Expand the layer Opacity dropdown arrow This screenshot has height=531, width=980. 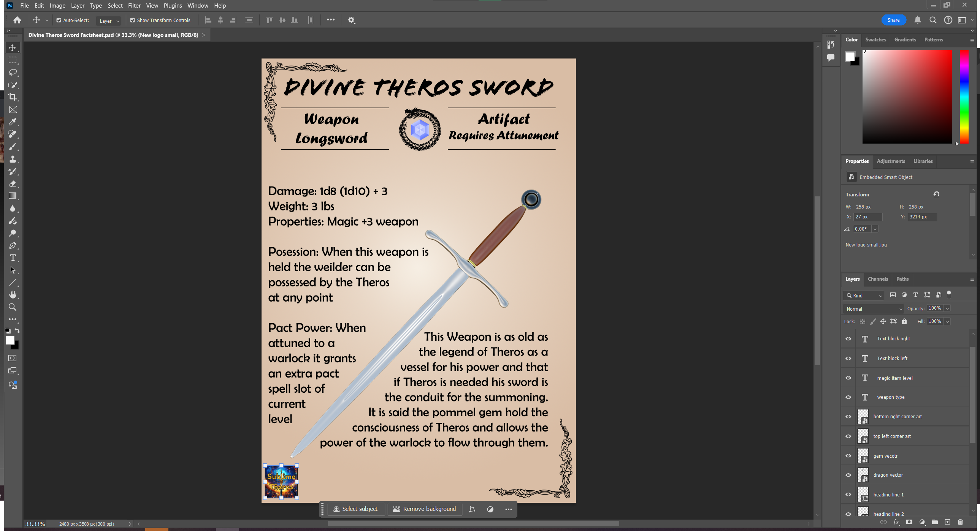tap(947, 309)
